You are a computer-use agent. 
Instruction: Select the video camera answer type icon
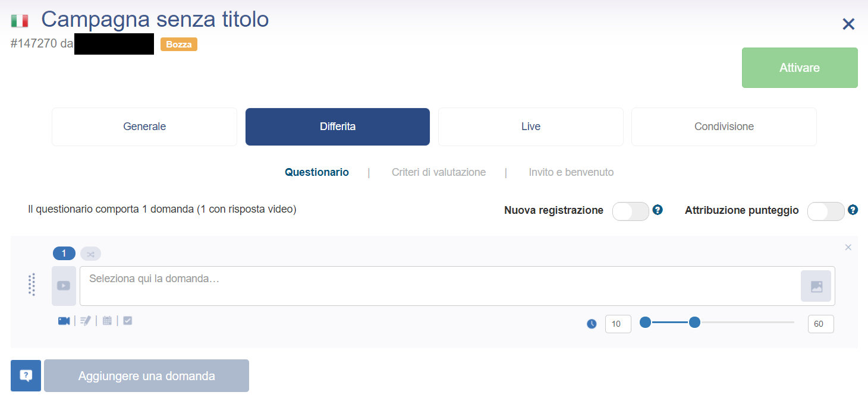[64, 321]
